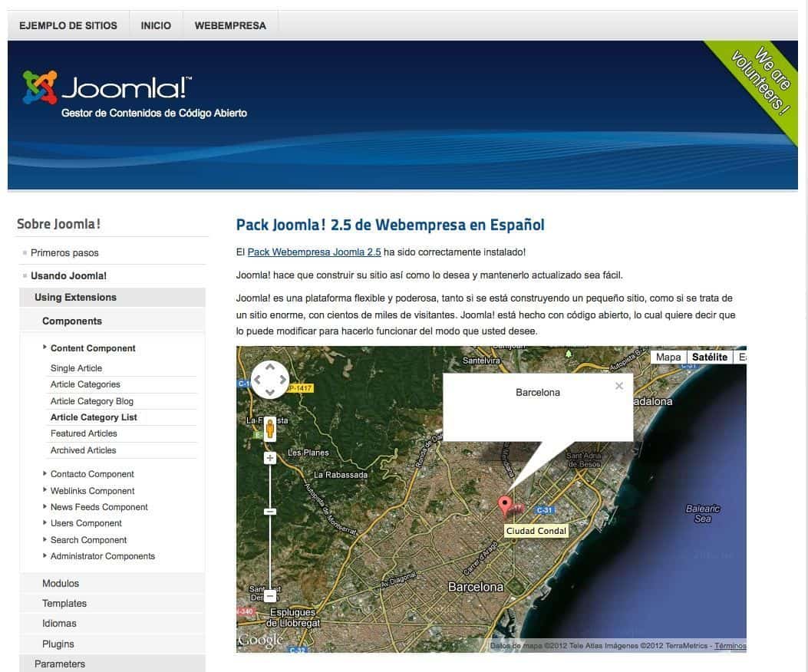Switch map to Satélite view
This screenshot has width=808, height=672.
pos(710,357)
